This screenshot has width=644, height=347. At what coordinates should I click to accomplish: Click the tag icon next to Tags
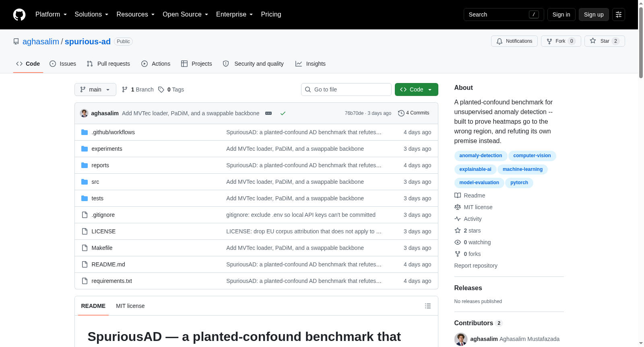[161, 89]
